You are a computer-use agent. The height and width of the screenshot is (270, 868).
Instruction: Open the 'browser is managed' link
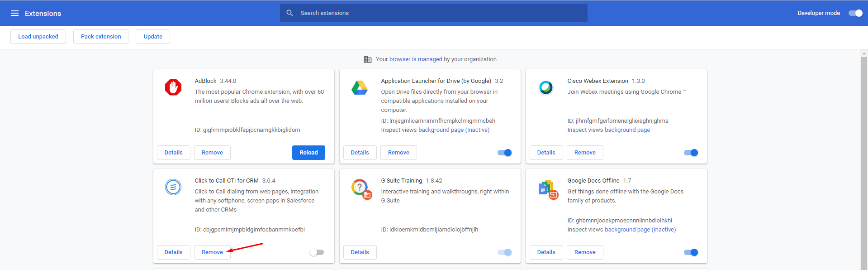(x=416, y=59)
